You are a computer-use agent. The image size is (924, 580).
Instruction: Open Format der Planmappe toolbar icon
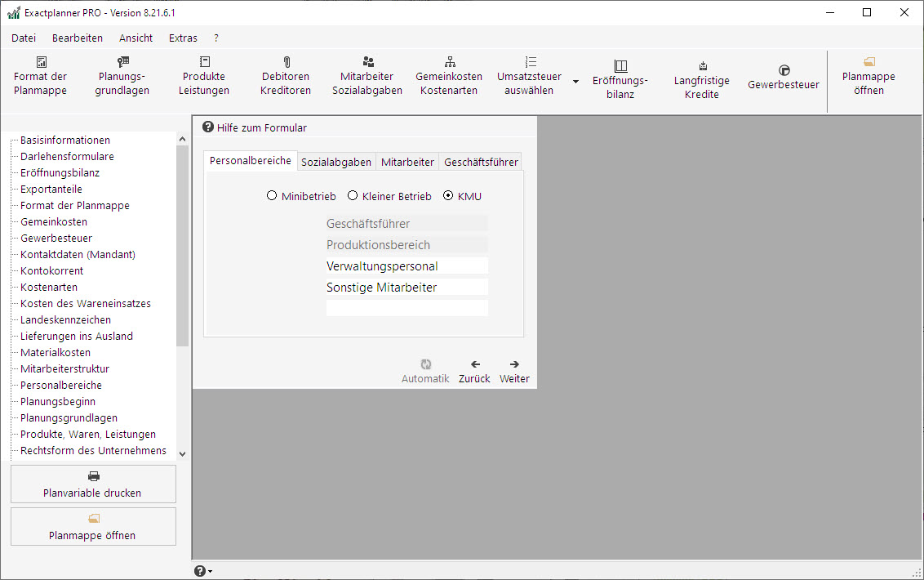(x=42, y=62)
